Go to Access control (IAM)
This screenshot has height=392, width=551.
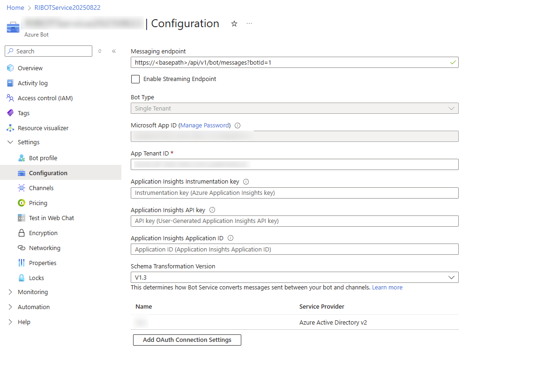click(x=45, y=98)
